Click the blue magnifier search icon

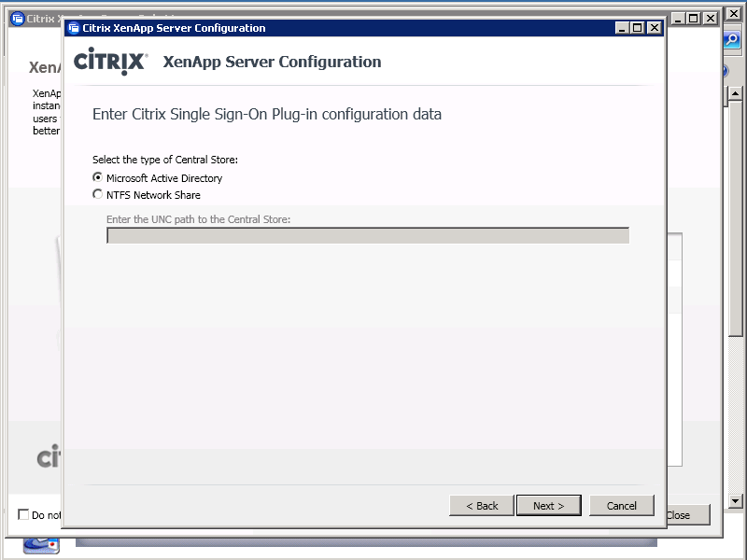point(733,40)
